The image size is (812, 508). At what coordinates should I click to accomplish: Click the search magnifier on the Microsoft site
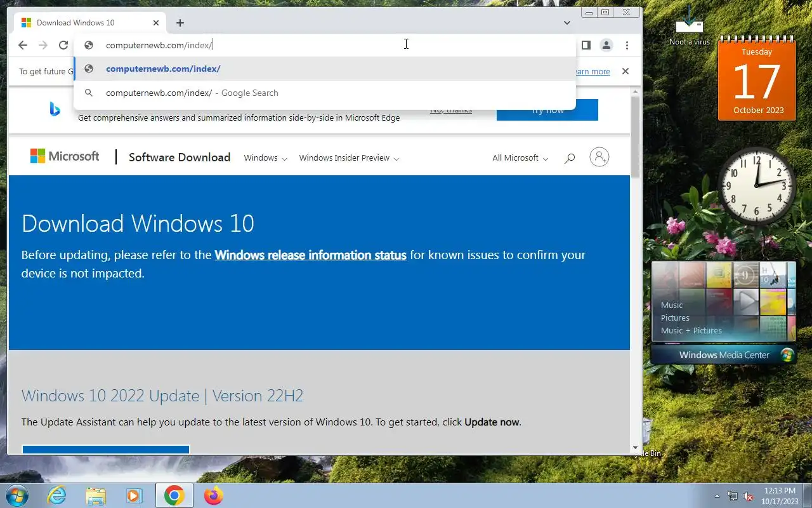pyautogui.click(x=570, y=157)
